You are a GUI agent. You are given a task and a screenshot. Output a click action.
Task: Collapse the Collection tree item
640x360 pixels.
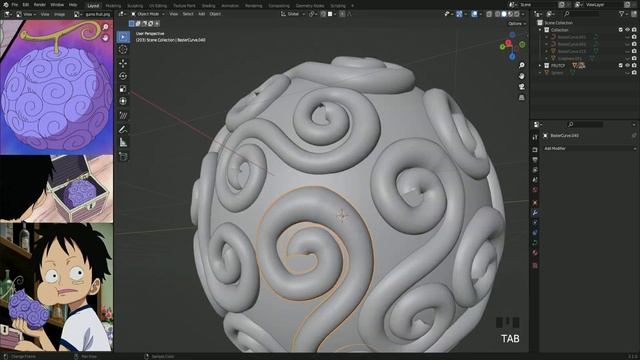(540, 30)
